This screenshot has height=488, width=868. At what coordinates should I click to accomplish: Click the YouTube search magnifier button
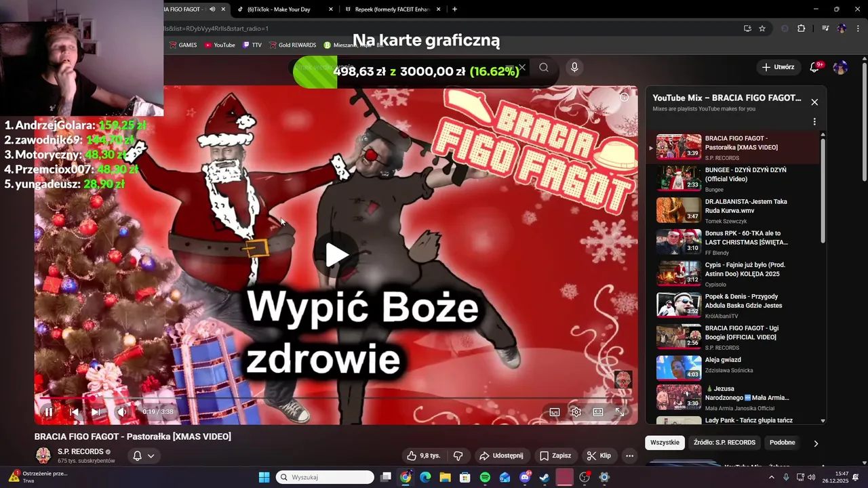[x=544, y=67]
